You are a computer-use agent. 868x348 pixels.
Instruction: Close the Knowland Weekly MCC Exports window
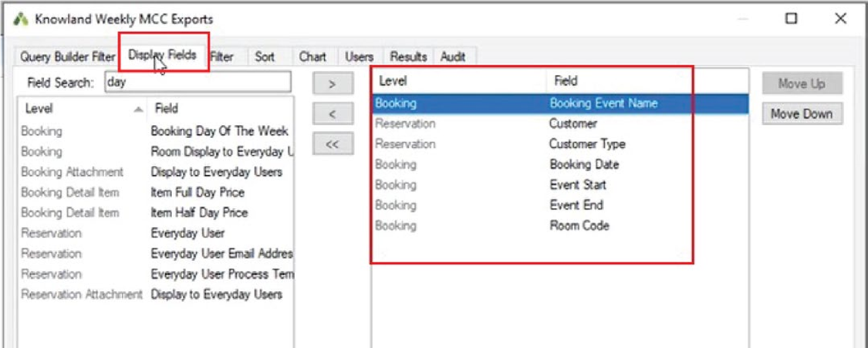click(840, 19)
